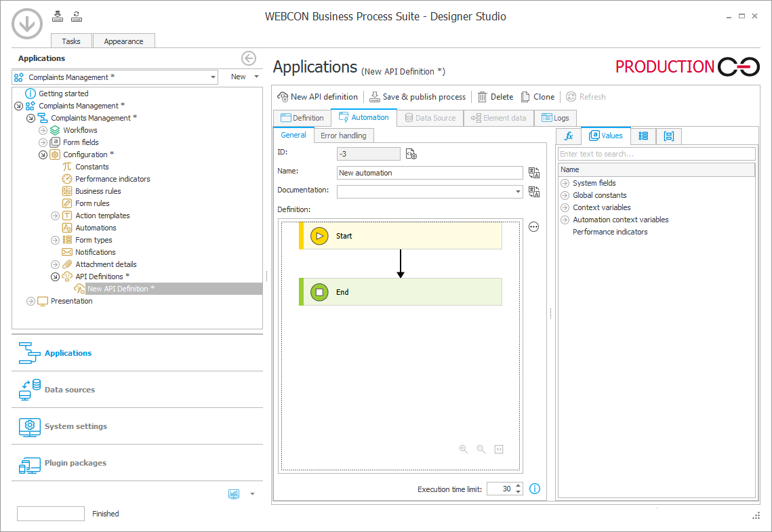The image size is (772, 532).
Task: Expand the Form fields tree node
Action: [43, 142]
